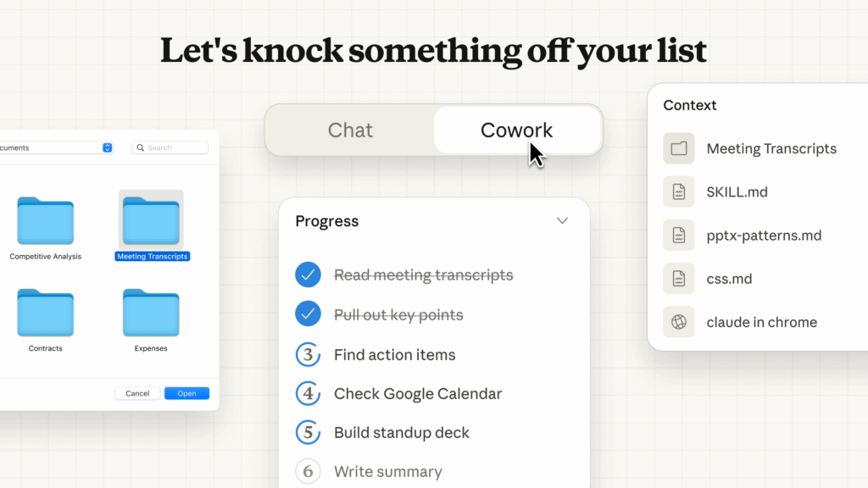Image resolution: width=868 pixels, height=488 pixels.
Task: Collapse the Progress panel
Action: [562, 220]
